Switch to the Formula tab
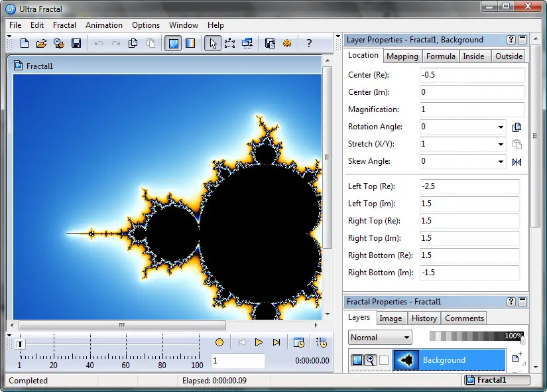This screenshot has width=547, height=392. point(440,56)
